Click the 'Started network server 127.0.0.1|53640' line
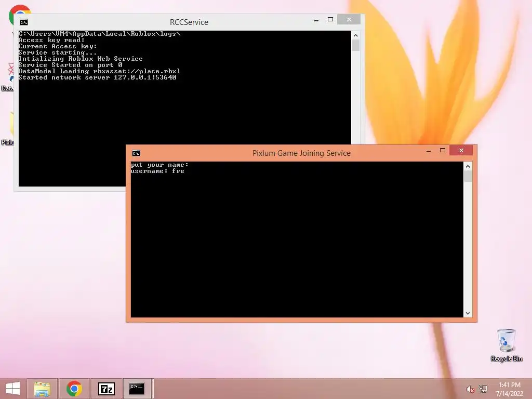This screenshot has height=399, width=532. pyautogui.click(x=97, y=77)
